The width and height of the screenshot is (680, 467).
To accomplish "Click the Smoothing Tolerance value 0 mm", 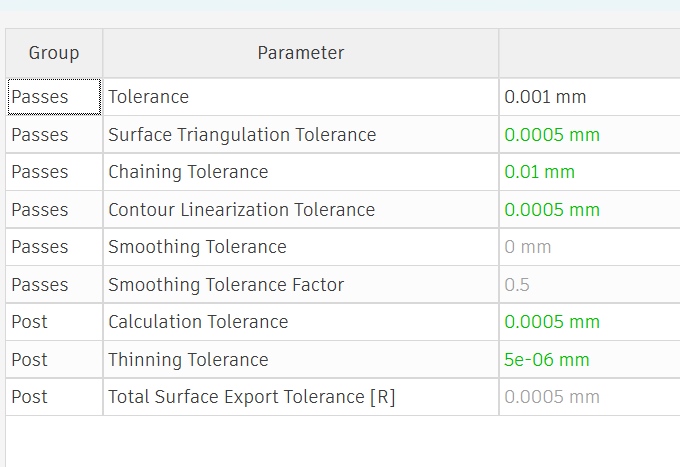I will tap(528, 247).
